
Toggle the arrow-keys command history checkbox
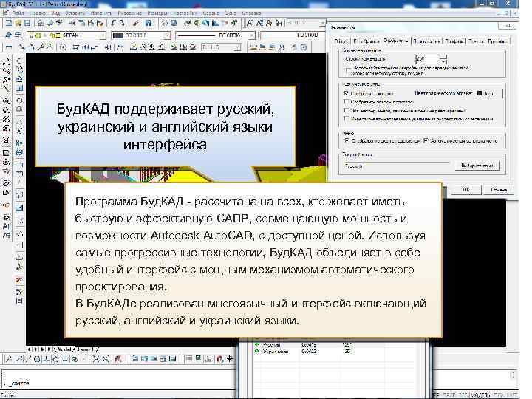[347, 70]
